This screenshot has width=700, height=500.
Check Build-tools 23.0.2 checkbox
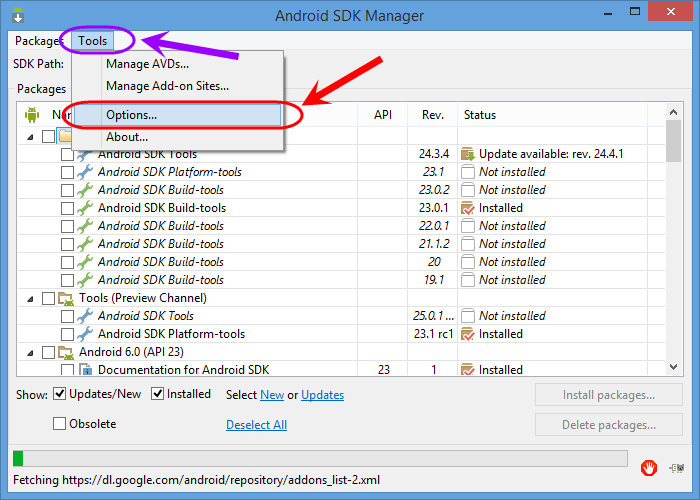(x=67, y=190)
